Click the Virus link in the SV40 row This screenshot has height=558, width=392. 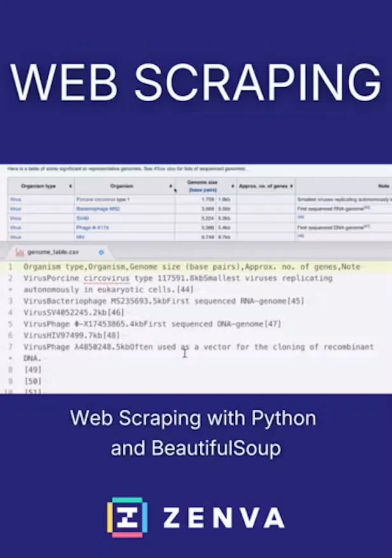[16, 218]
